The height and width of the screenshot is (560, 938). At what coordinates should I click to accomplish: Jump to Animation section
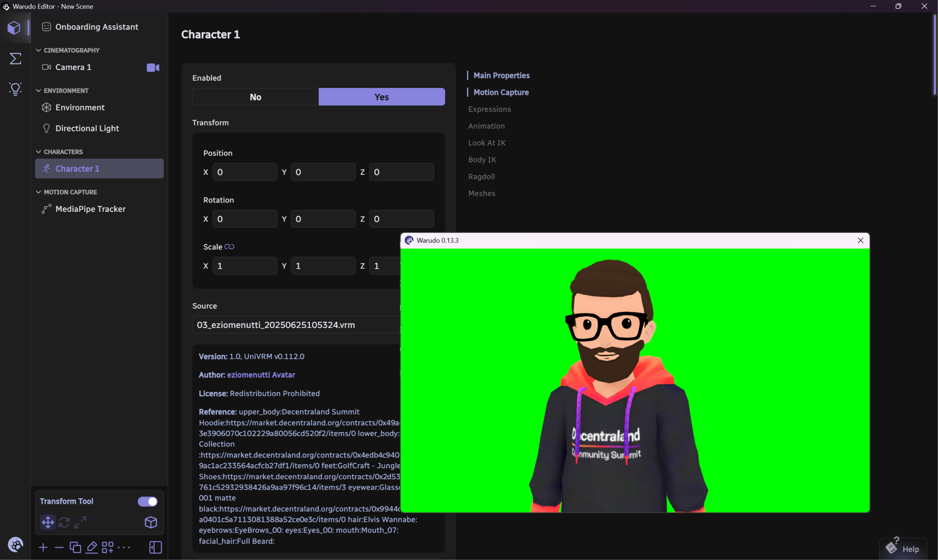click(x=486, y=126)
